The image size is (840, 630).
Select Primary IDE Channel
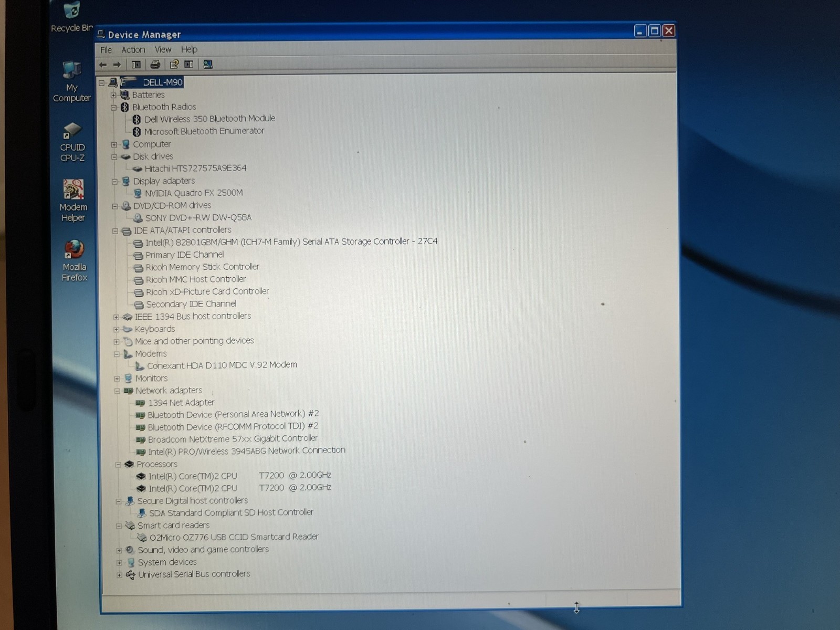(185, 255)
